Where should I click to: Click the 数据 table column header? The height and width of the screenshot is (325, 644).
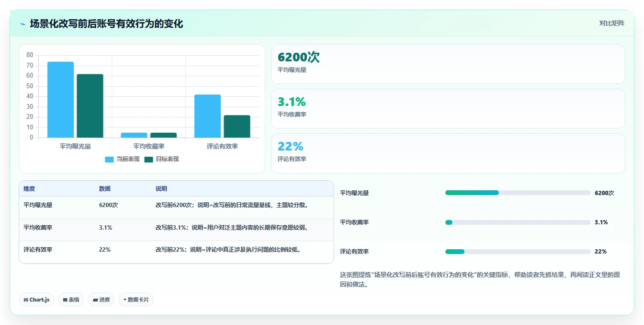click(105, 189)
